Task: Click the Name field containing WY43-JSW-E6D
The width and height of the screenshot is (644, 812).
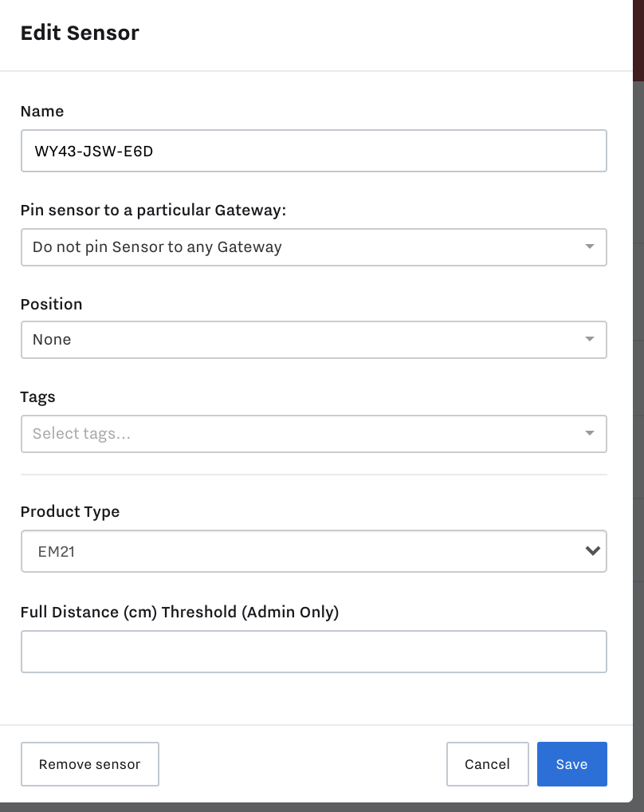Action: pos(313,151)
